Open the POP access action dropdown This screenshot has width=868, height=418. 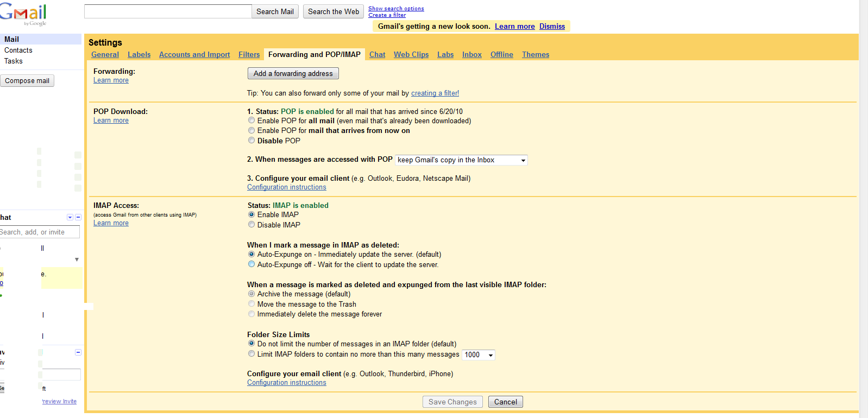point(461,160)
